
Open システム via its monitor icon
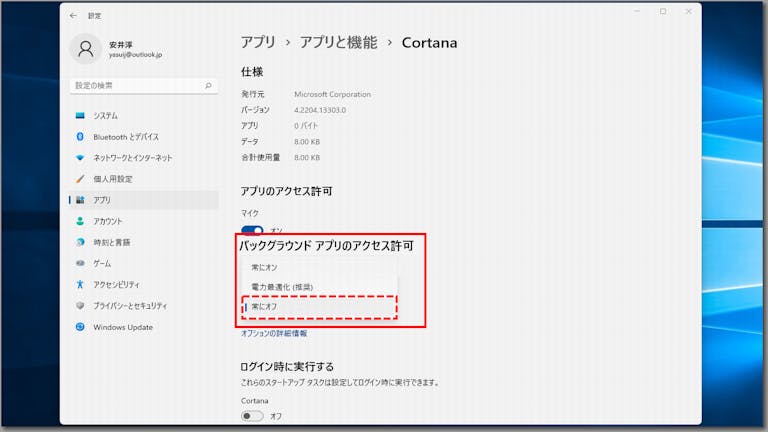point(80,116)
